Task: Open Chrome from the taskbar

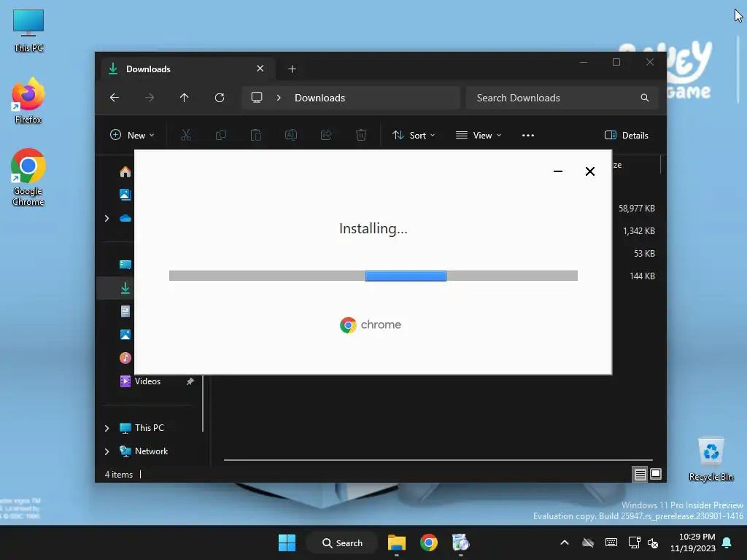Action: coord(429,542)
